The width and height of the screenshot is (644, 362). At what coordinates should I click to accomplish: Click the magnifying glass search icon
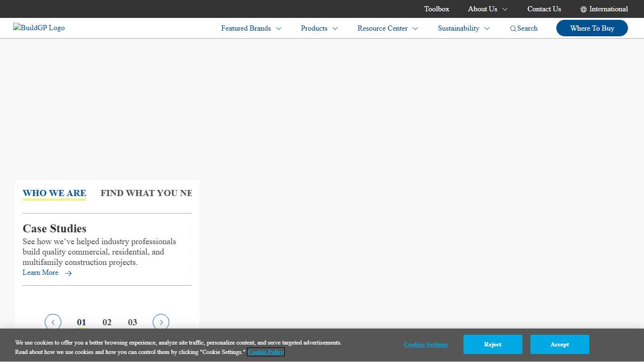coord(513,29)
